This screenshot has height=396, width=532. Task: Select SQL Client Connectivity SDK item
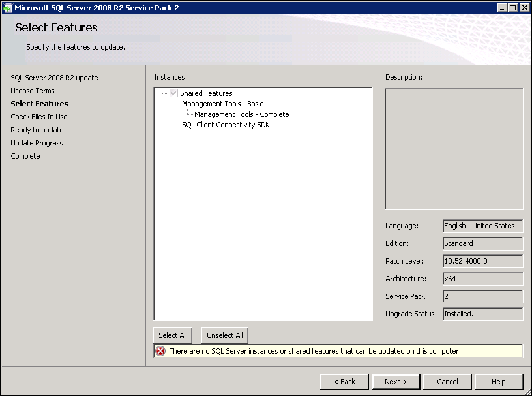pyautogui.click(x=226, y=125)
